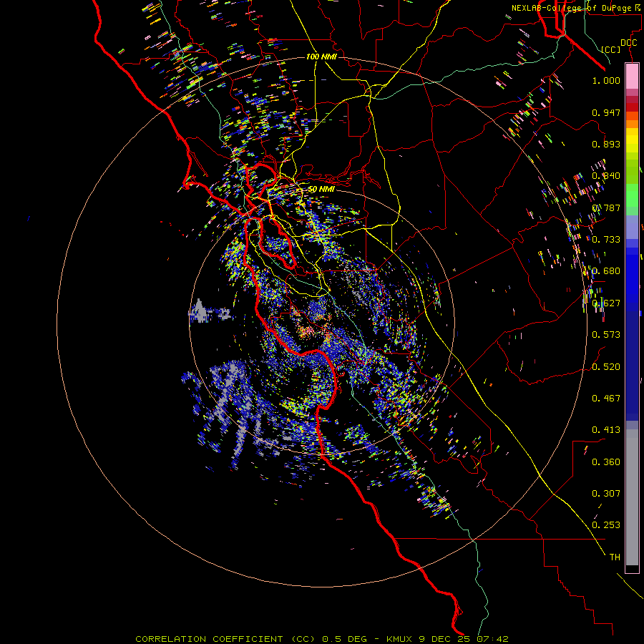The width and height of the screenshot is (644, 644).
Task: Click the 50 NMI range ring label
Action: 321,190
